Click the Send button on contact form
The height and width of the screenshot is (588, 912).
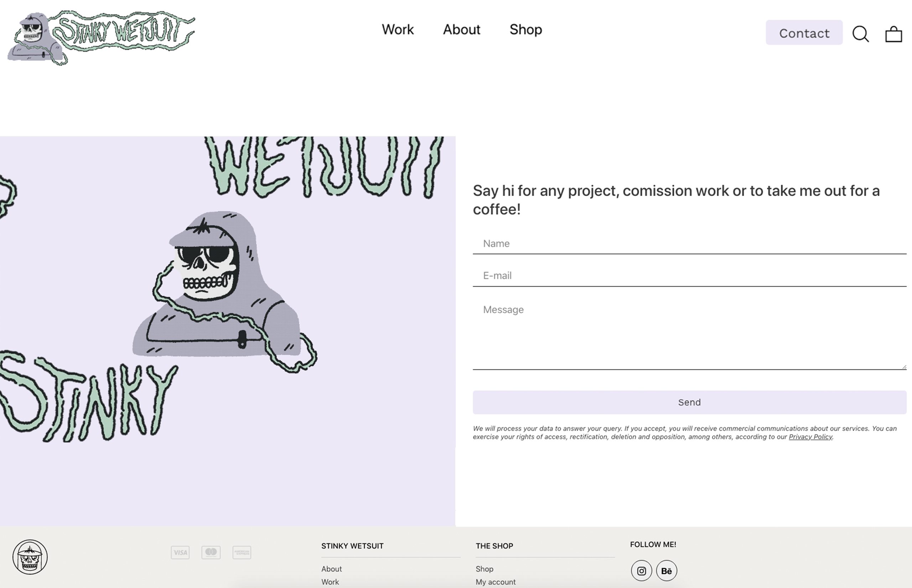coord(689,402)
